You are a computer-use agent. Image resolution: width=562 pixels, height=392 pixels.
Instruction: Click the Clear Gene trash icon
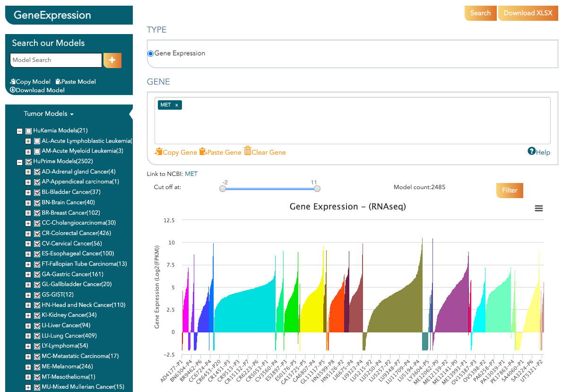pos(248,151)
